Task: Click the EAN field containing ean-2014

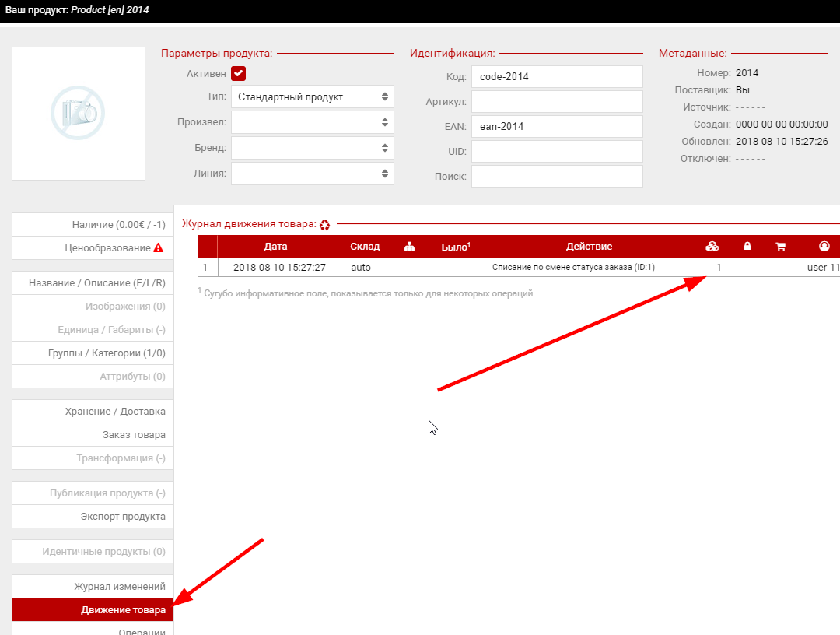Action: click(x=557, y=127)
